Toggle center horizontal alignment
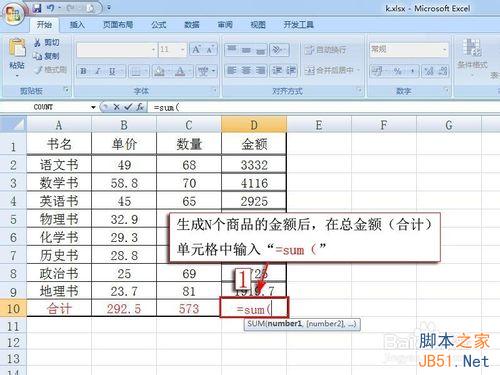 (246, 70)
